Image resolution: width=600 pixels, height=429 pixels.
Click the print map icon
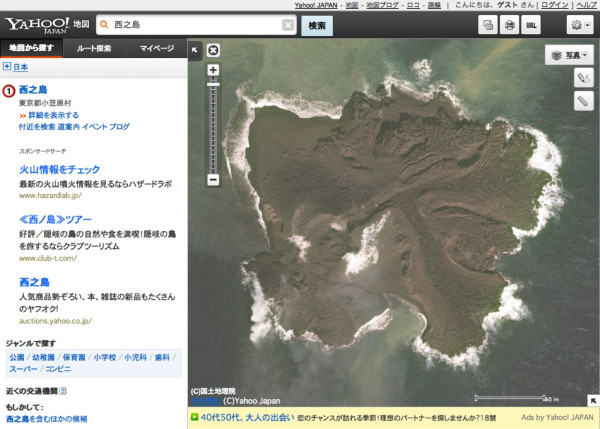509,25
